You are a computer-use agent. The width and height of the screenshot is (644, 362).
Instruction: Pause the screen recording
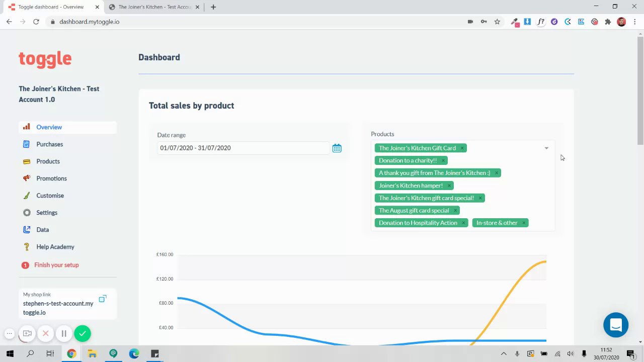pos(64,333)
